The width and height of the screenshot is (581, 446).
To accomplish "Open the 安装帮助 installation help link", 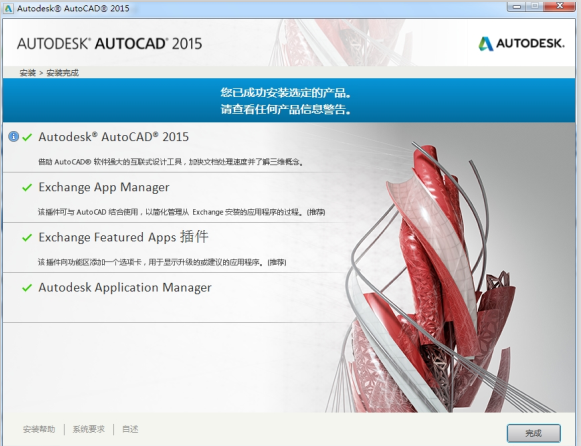I will (x=39, y=429).
